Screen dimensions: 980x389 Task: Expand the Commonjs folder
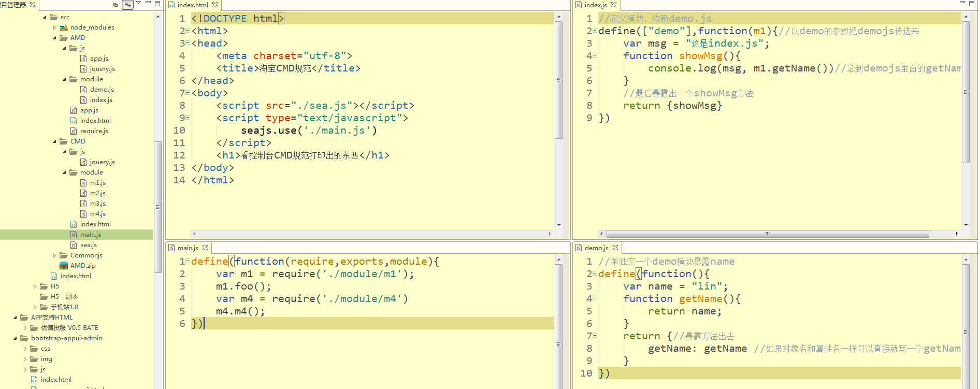(54, 255)
